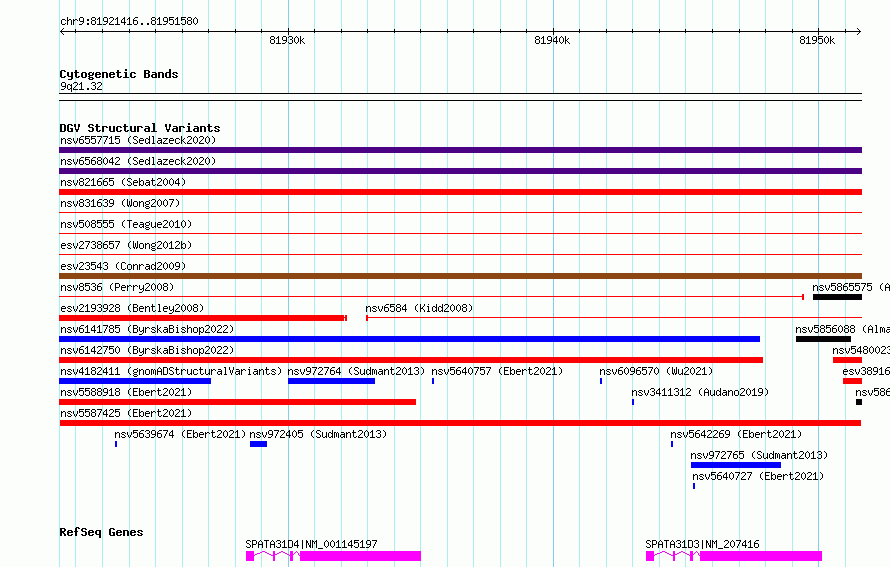This screenshot has width=890, height=567.
Task: Open nsv5588918 (Ebert2021) label
Action: point(126,392)
